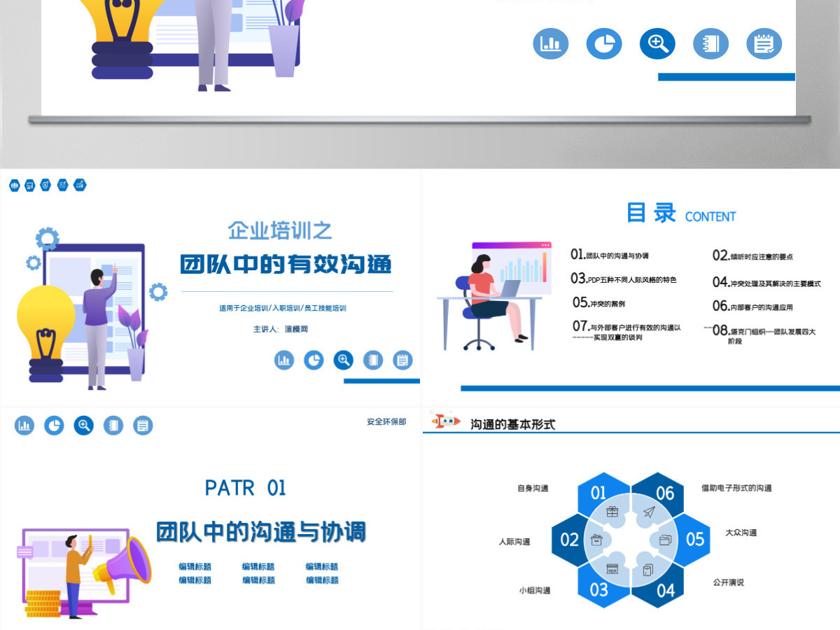
Task: Select hexagon 05 in the communication diagram
Action: click(694, 539)
